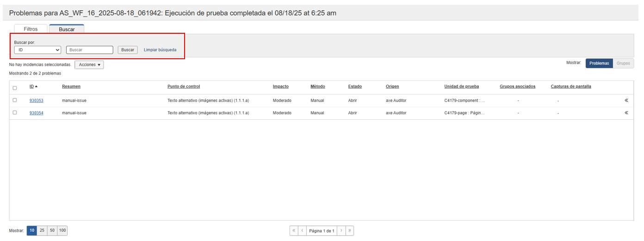Toggle the select-all issues checkbox
The image size is (644, 241).
[15, 88]
